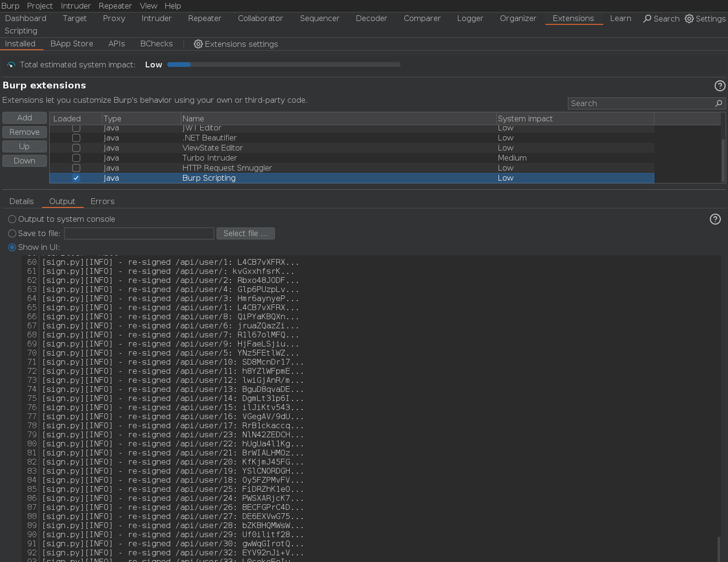Image resolution: width=728 pixels, height=562 pixels.
Task: Click the system impact gauge icon
Action: tap(11, 65)
